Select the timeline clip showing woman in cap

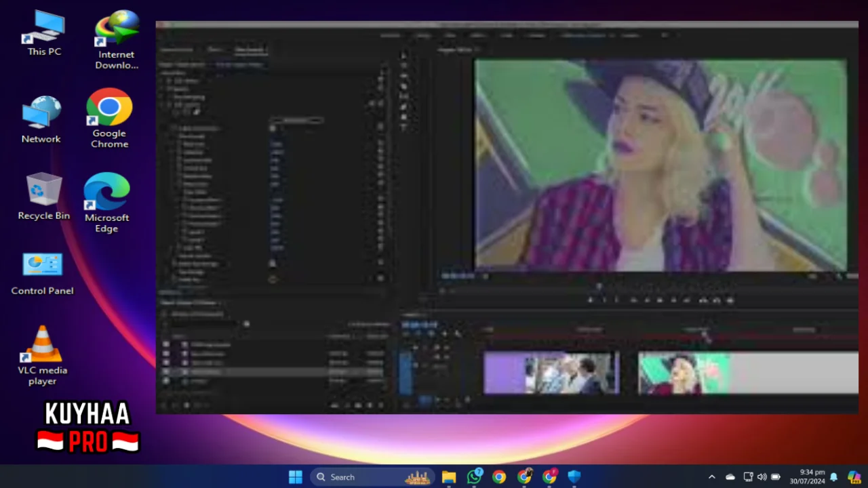coord(748,373)
